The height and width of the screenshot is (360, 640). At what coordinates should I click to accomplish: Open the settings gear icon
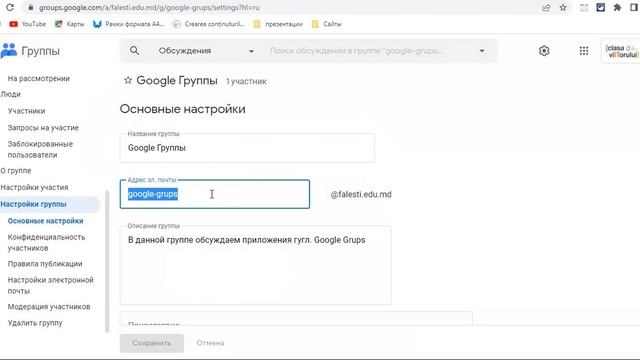(544, 51)
